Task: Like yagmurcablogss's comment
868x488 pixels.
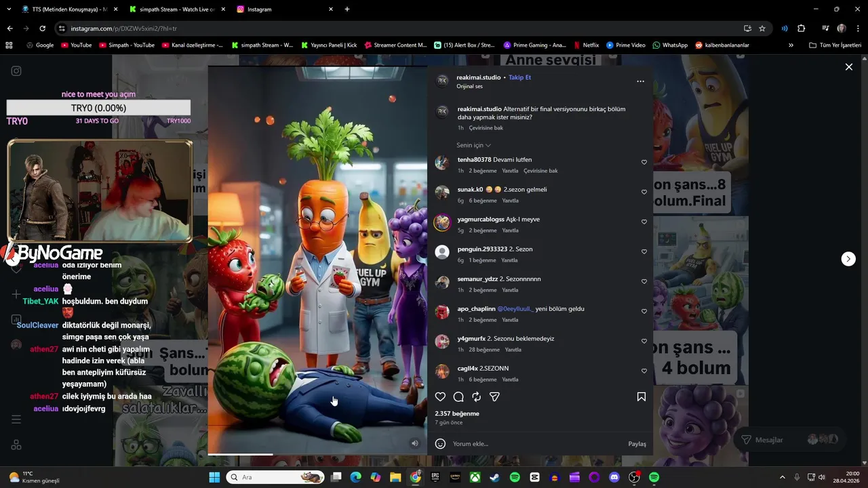Action: point(644,222)
